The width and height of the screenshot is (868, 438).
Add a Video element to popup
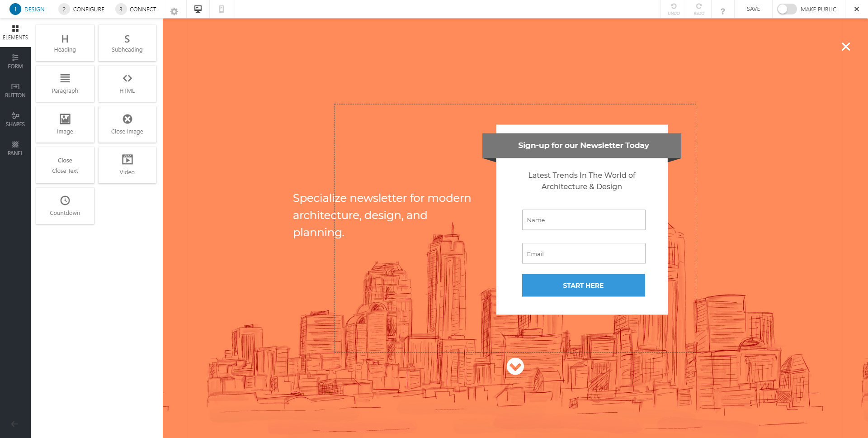coord(127,165)
